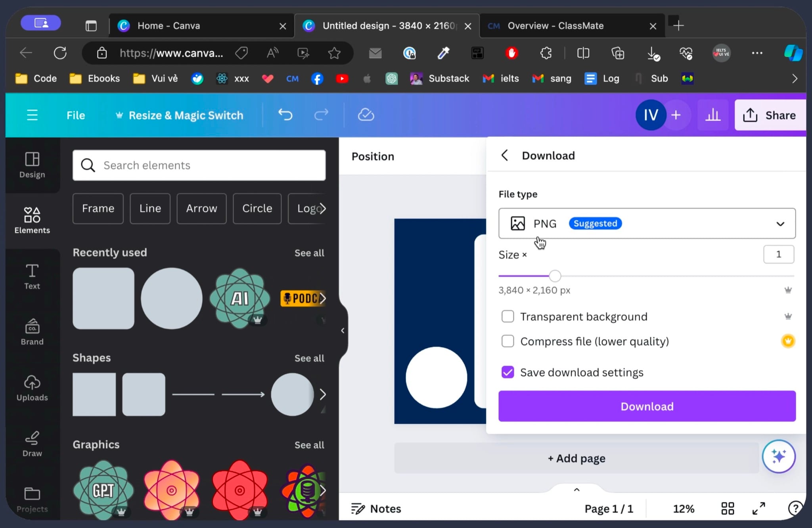Viewport: 812px width, 528px height.
Task: Open the Copilot icon in browser
Action: coord(793,53)
